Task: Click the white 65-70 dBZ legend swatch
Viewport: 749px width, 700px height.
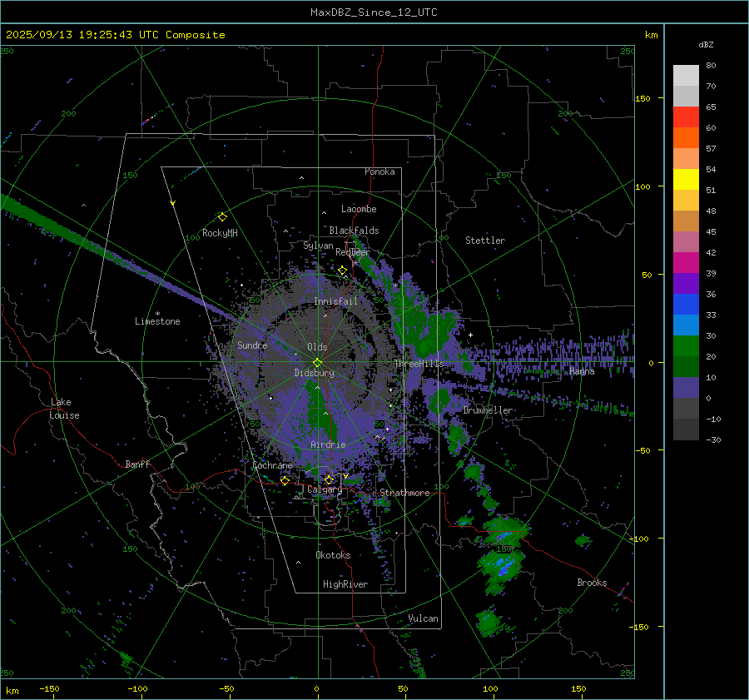Action: (x=686, y=96)
